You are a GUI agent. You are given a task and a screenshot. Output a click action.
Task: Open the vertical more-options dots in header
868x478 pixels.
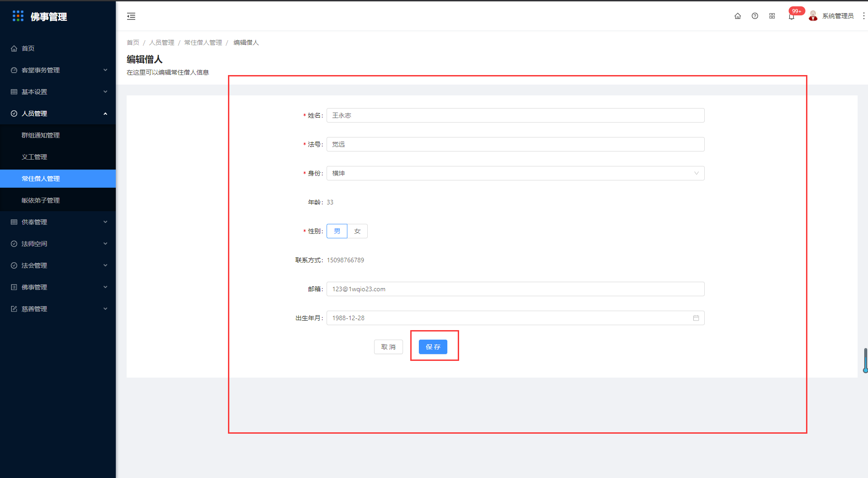863,16
